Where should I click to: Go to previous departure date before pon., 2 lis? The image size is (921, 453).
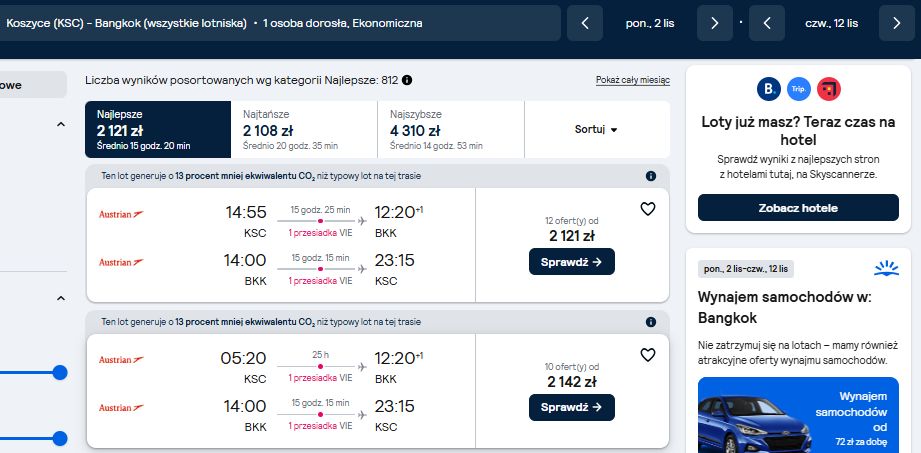coord(585,23)
